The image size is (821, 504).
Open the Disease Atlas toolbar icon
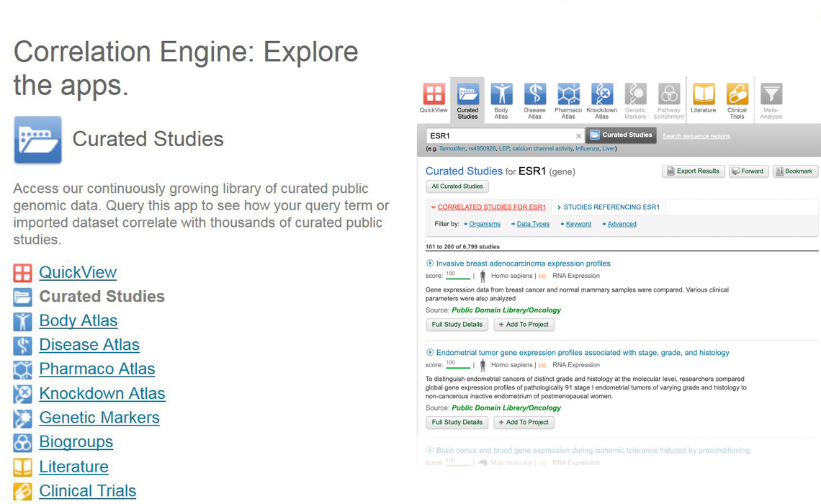[534, 94]
